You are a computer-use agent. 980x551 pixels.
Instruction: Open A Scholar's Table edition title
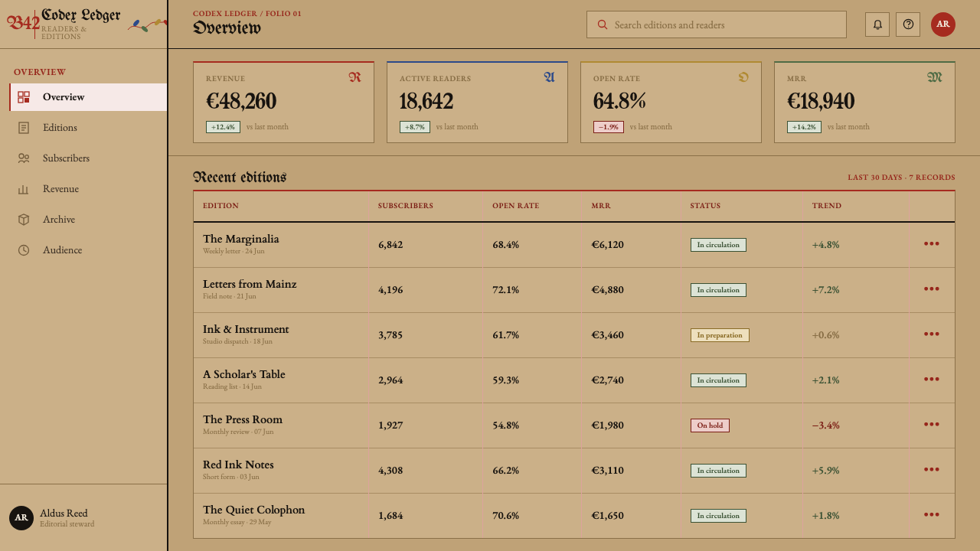[x=244, y=374]
